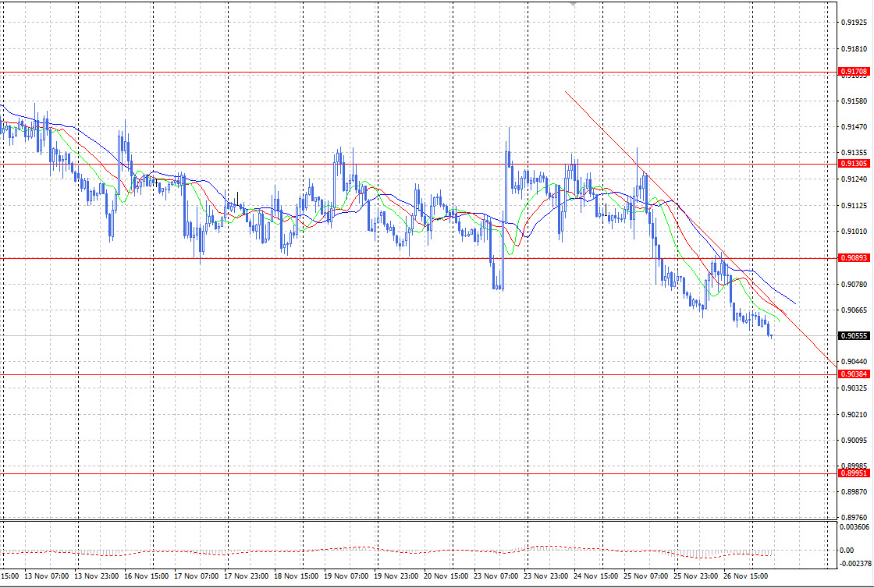This screenshot has height=588, width=874.
Task: Click the price scale value 0.91240
Action: (854, 179)
